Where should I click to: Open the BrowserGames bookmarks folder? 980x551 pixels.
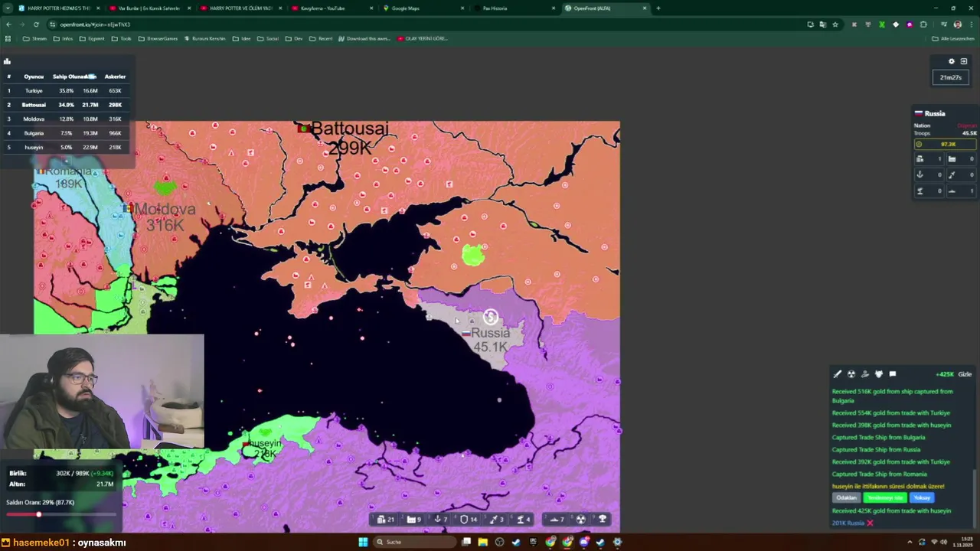pyautogui.click(x=158, y=38)
